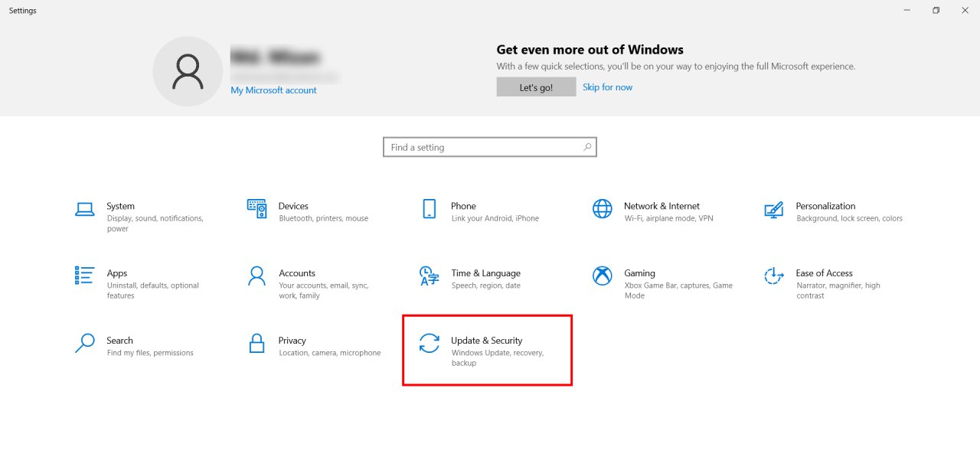This screenshot has width=980, height=460.
Task: Click the Personalization paintbrush icon
Action: pyautogui.click(x=774, y=209)
